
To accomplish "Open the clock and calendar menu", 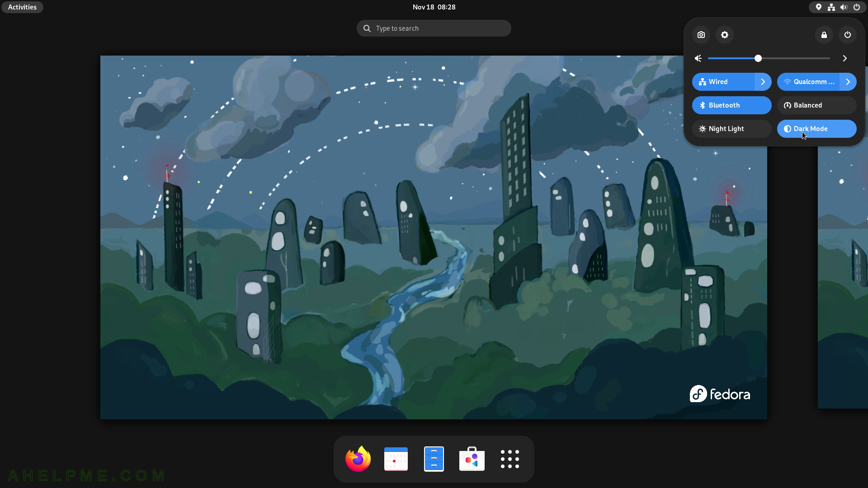I will (434, 7).
